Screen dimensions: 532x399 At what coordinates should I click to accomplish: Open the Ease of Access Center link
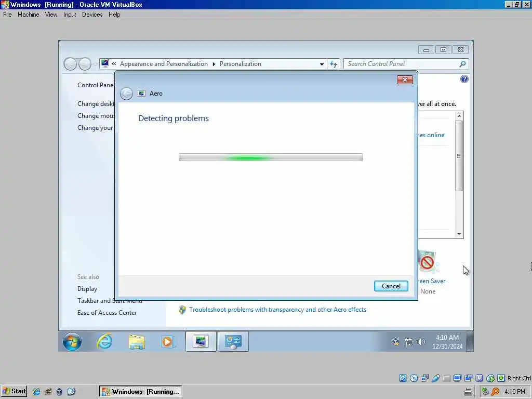(107, 313)
